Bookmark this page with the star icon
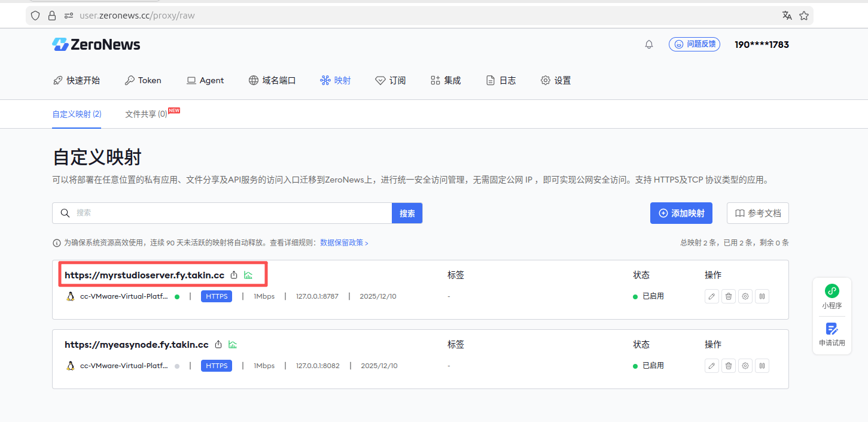Image resolution: width=868 pixels, height=422 pixels. pyautogui.click(x=803, y=16)
